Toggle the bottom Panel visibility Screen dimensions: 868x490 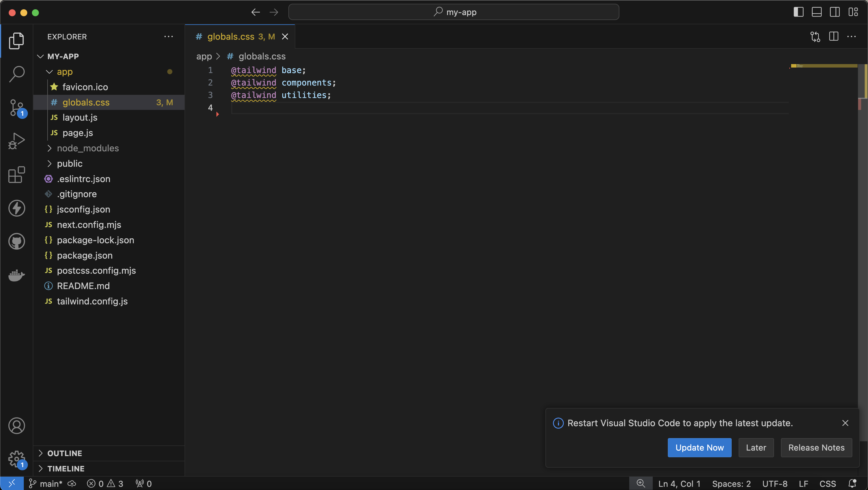click(x=816, y=12)
